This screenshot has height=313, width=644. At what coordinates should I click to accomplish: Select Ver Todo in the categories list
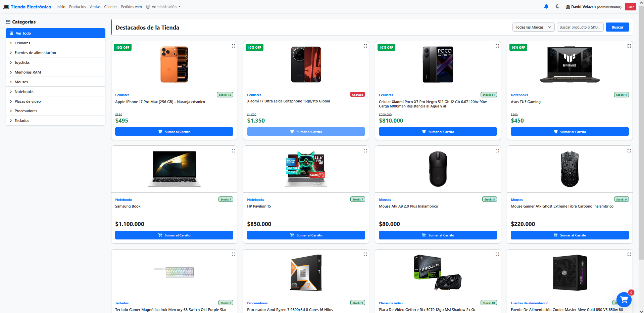tap(55, 33)
